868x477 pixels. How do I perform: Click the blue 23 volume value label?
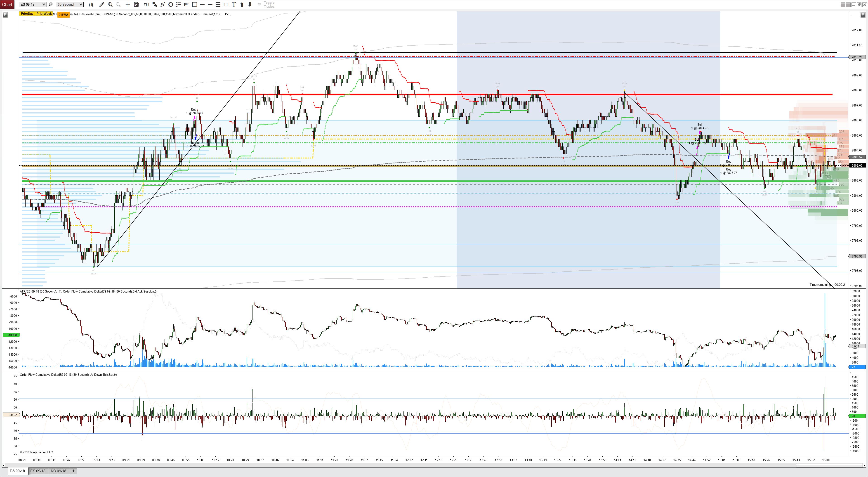(857, 367)
